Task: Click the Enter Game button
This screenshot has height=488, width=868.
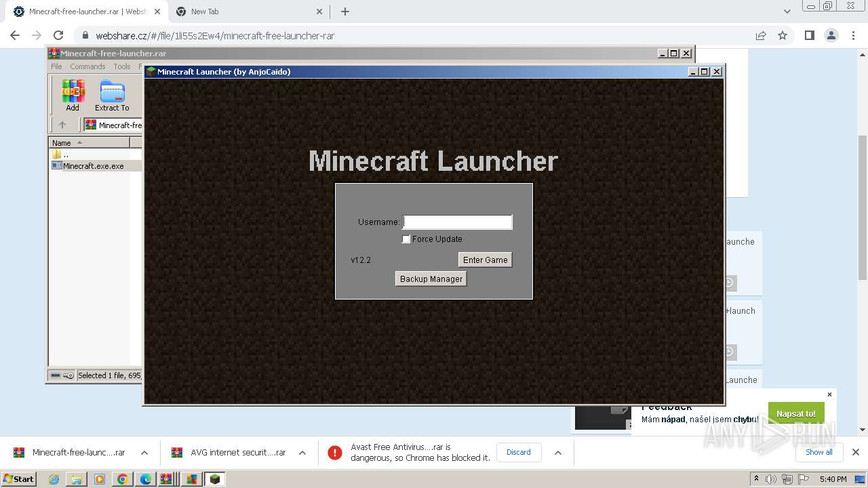Action: coord(485,260)
